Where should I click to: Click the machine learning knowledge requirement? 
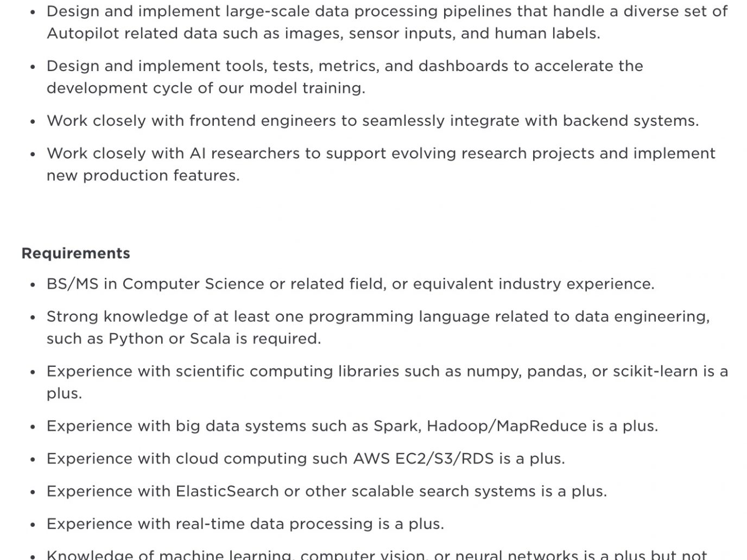pyautogui.click(x=377, y=554)
